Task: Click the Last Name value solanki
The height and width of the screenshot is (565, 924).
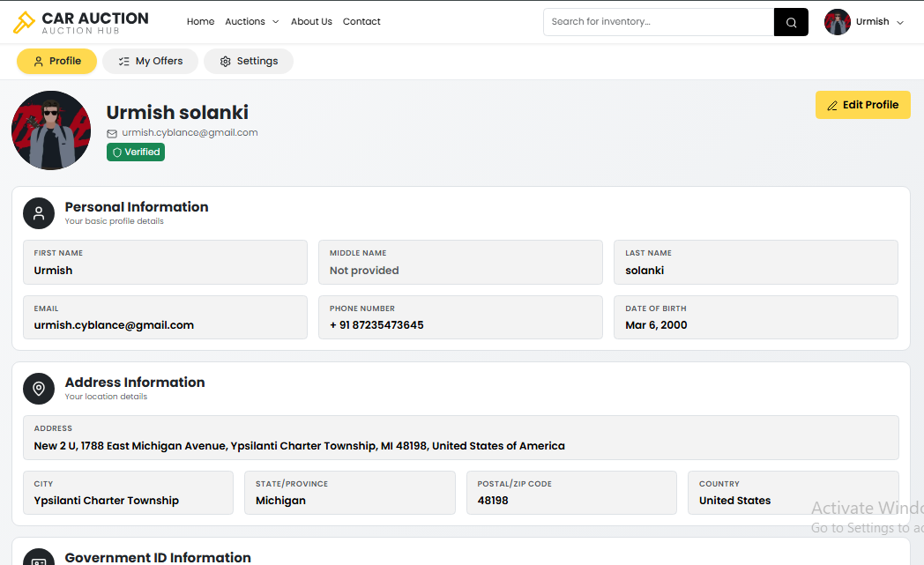Action: pyautogui.click(x=645, y=271)
